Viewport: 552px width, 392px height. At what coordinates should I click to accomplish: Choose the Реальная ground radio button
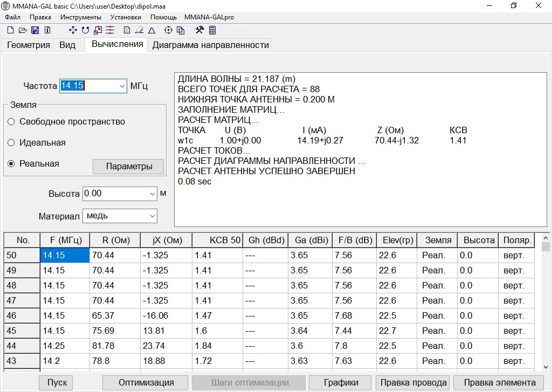11,164
